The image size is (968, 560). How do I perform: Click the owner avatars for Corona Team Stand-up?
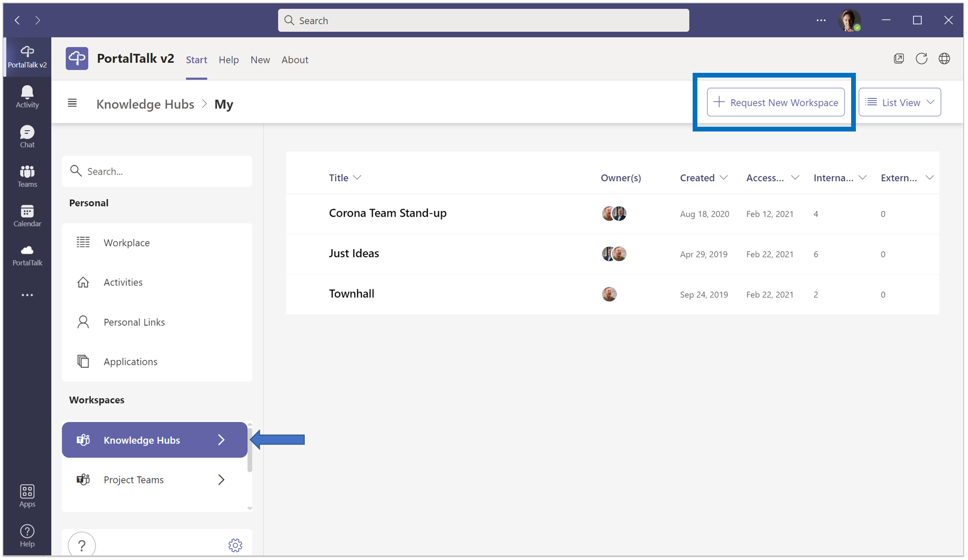pyautogui.click(x=614, y=213)
